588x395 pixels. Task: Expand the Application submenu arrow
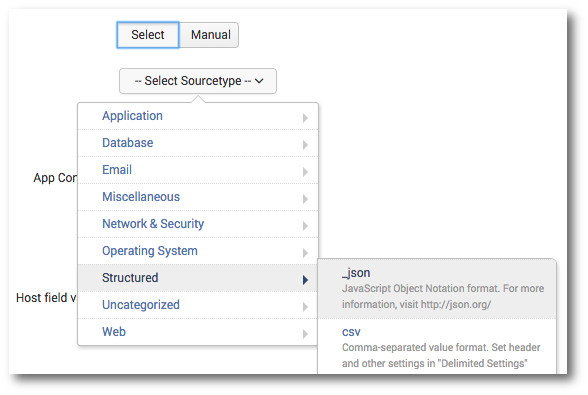click(x=305, y=118)
